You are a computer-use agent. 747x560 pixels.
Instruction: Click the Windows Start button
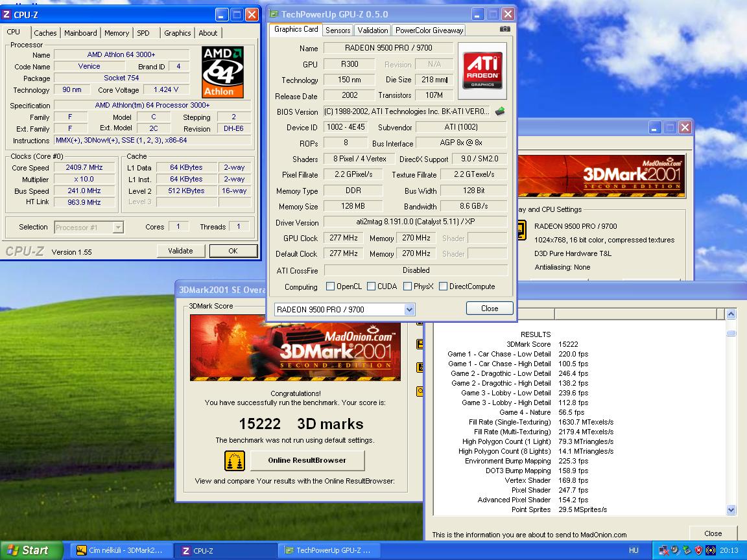[31, 550]
